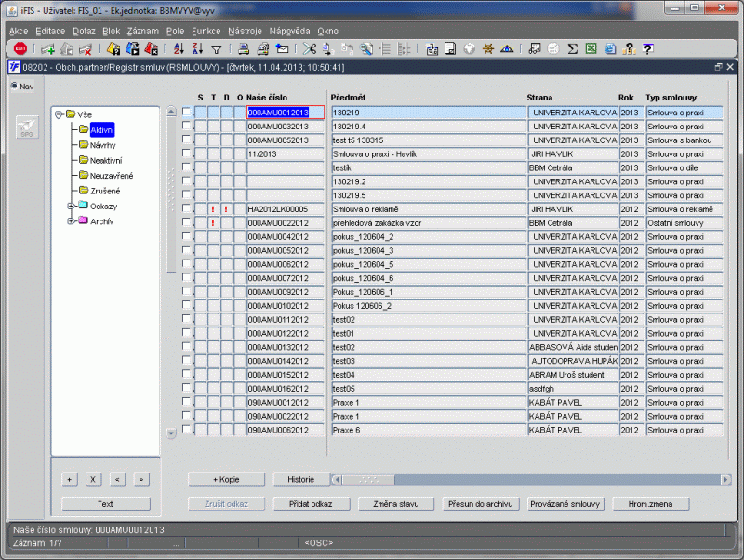The image size is (744, 560).
Task: Open the Záznam menu
Action: pos(142,31)
